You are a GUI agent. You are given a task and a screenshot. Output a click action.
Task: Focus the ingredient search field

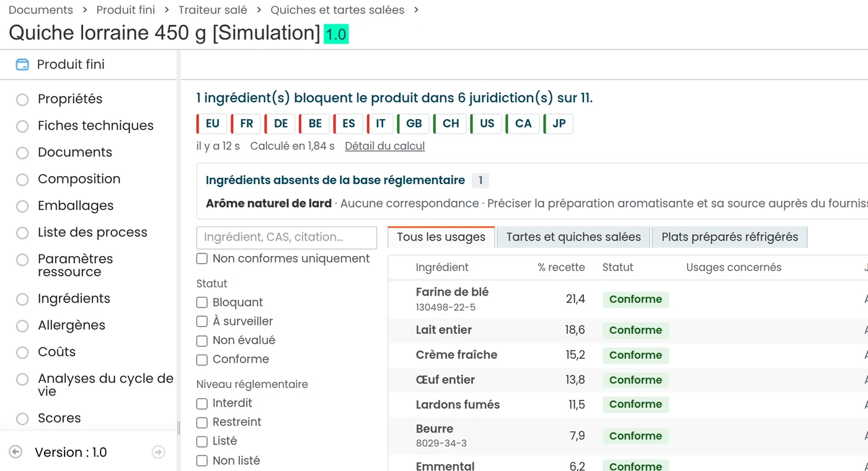tap(286, 237)
